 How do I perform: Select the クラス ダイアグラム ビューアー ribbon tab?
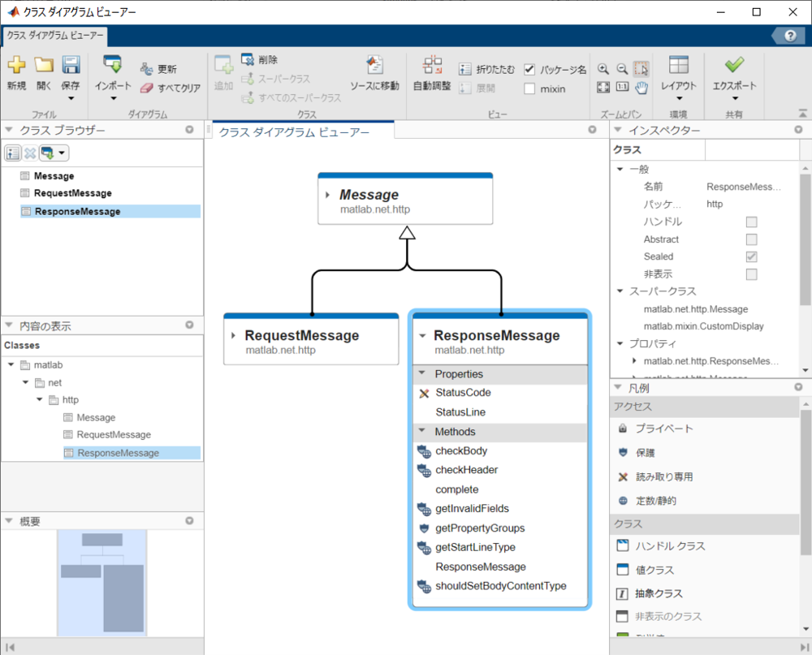tap(54, 36)
